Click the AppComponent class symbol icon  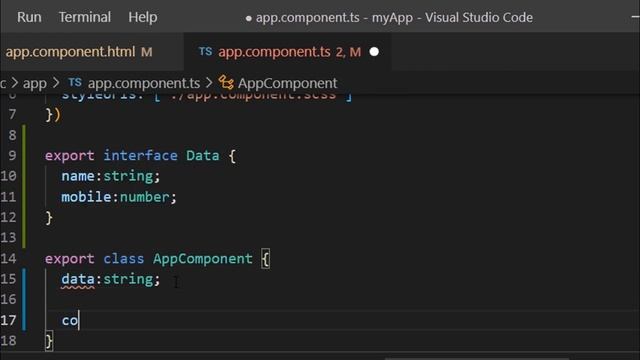226,83
